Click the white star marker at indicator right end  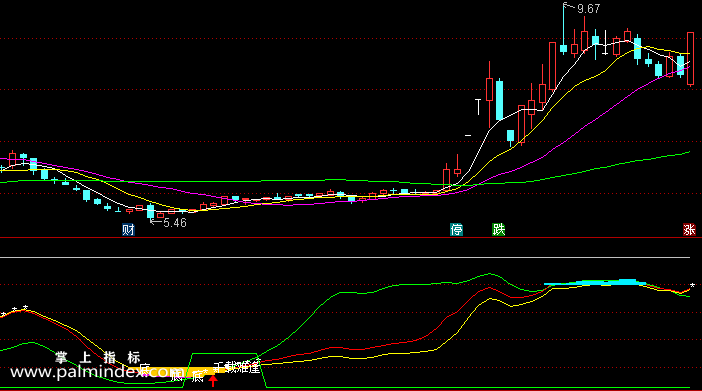[692, 286]
